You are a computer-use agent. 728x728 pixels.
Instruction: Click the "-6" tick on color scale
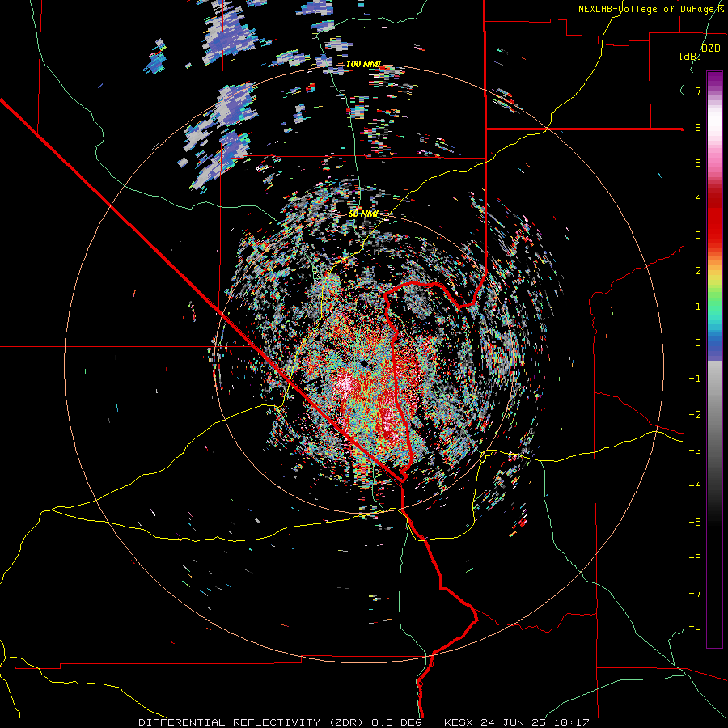(695, 557)
